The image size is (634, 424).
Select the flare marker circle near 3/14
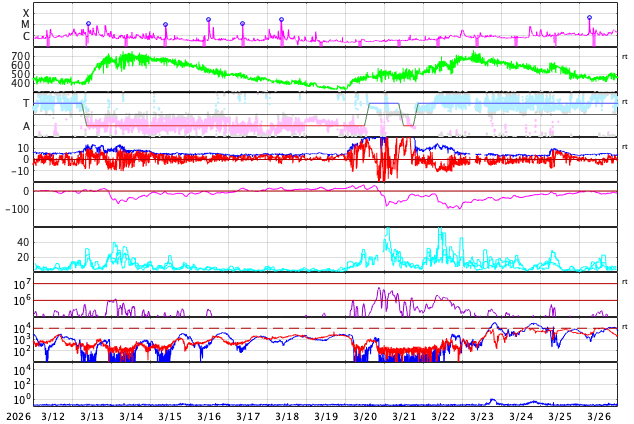point(165,25)
